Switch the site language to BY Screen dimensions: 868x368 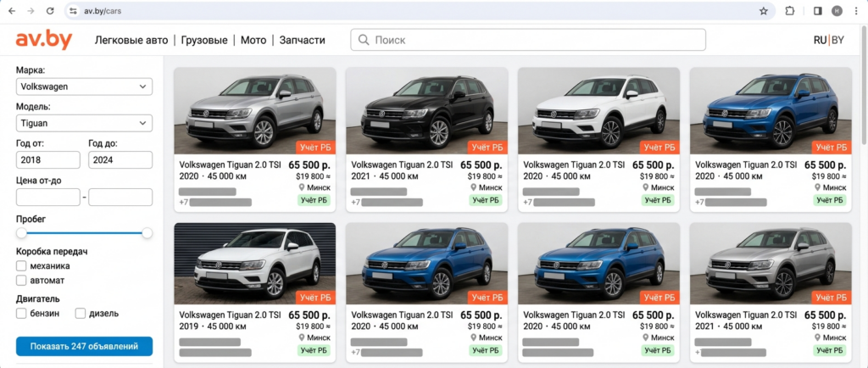[837, 40]
